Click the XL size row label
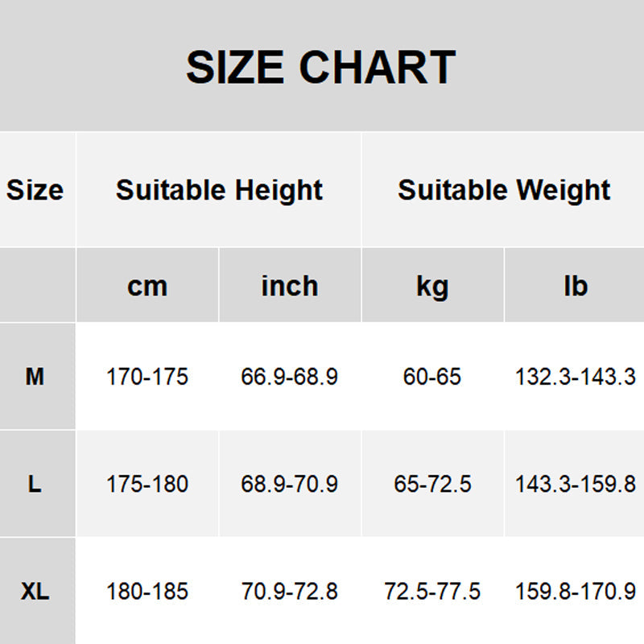This screenshot has height=644, width=644. coord(35,592)
